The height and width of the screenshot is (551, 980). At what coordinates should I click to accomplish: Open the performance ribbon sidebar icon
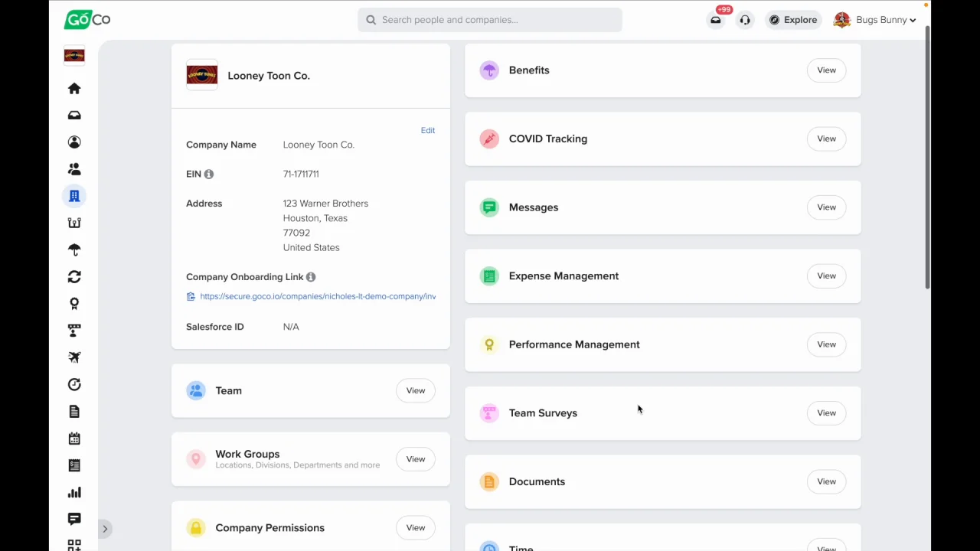(x=74, y=304)
